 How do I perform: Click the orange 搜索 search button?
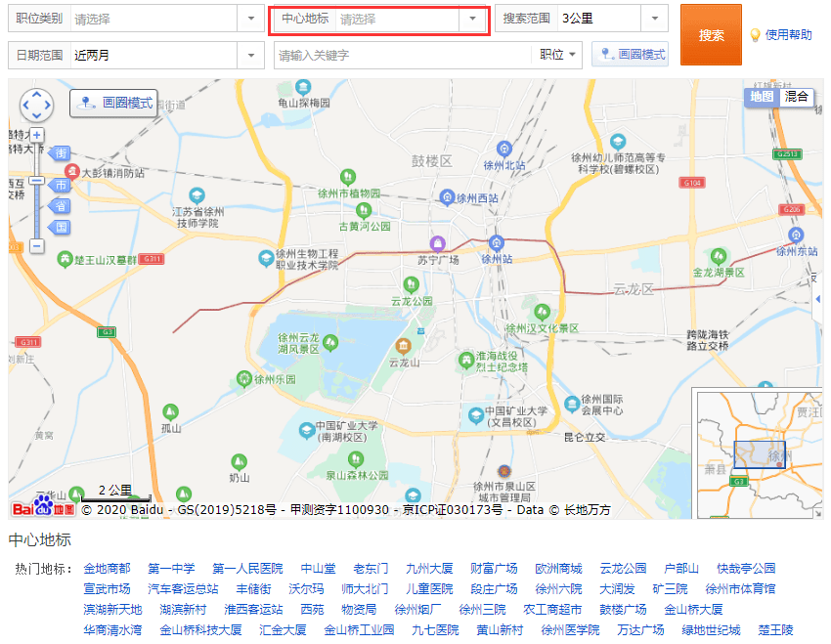[x=711, y=35]
